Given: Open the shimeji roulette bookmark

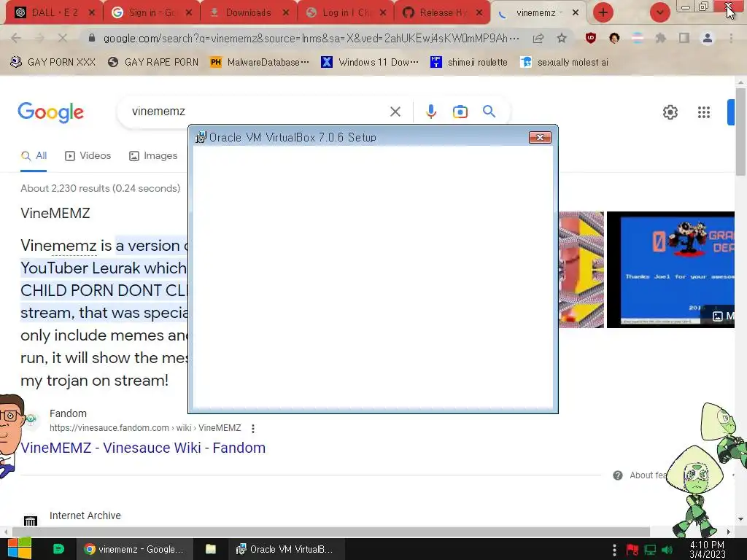Looking at the screenshot, I should coord(469,63).
